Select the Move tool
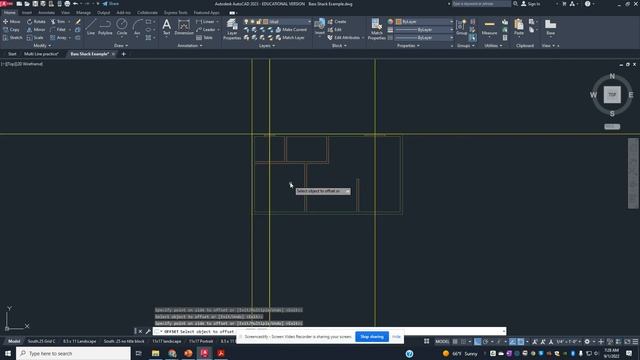This screenshot has width=640, height=360. pos(11,22)
